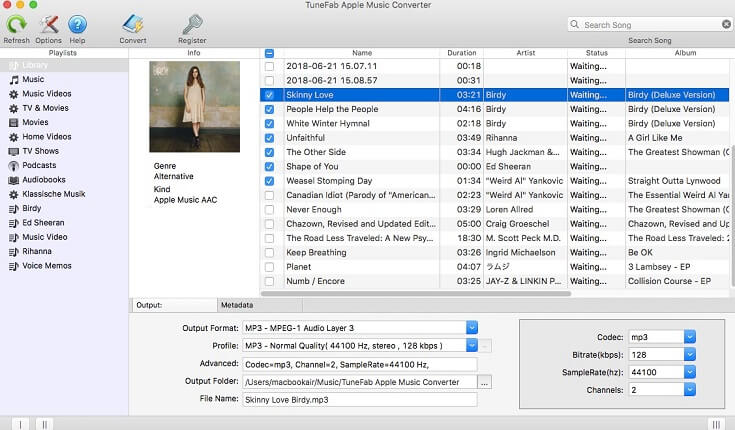Check the Never Enough checkbox
Screen dimensions: 735x430
coord(269,210)
